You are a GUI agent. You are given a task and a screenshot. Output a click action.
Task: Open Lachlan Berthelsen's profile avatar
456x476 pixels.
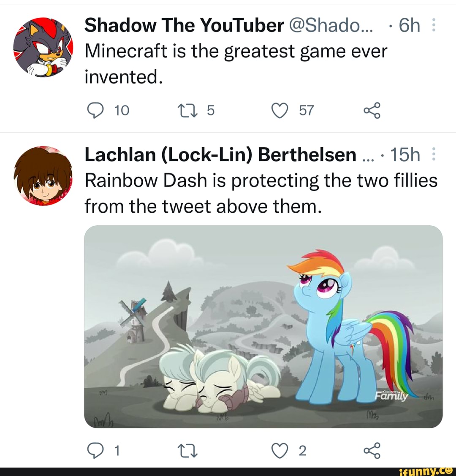tap(43, 176)
